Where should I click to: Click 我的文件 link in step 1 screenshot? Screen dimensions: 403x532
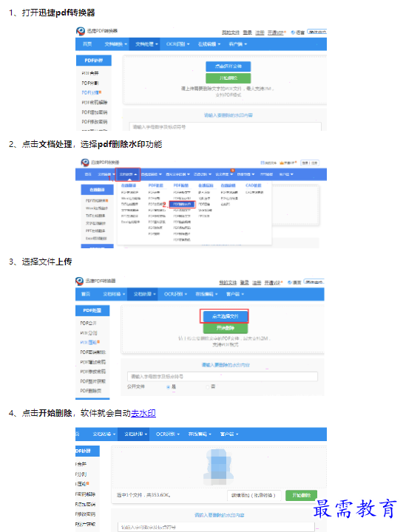(x=231, y=33)
